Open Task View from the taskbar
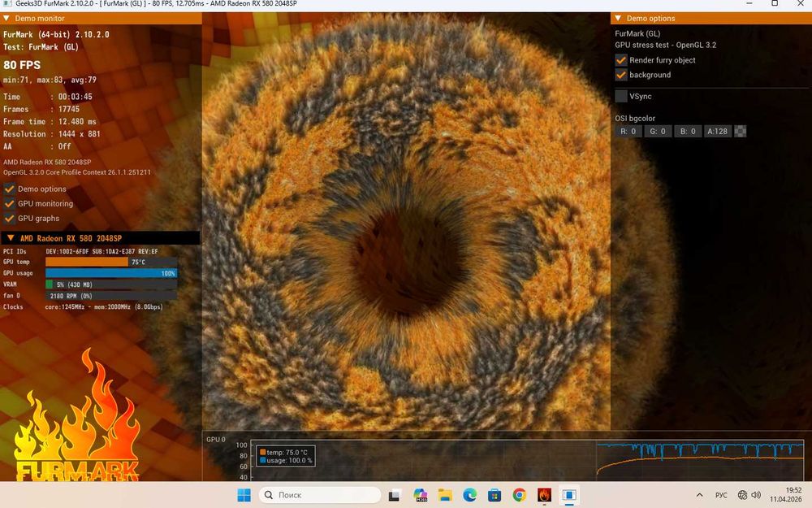The image size is (812, 508). click(395, 494)
